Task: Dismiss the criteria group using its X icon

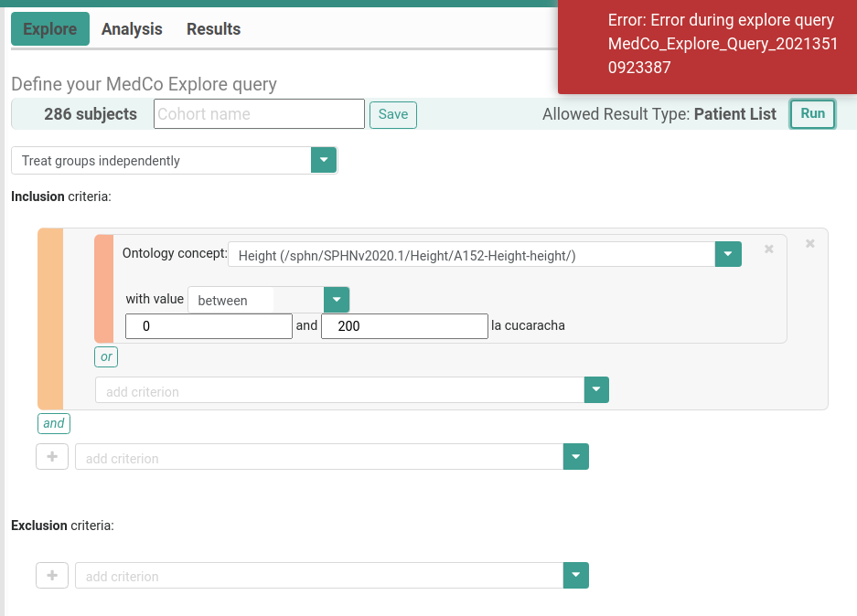Action: [x=809, y=243]
